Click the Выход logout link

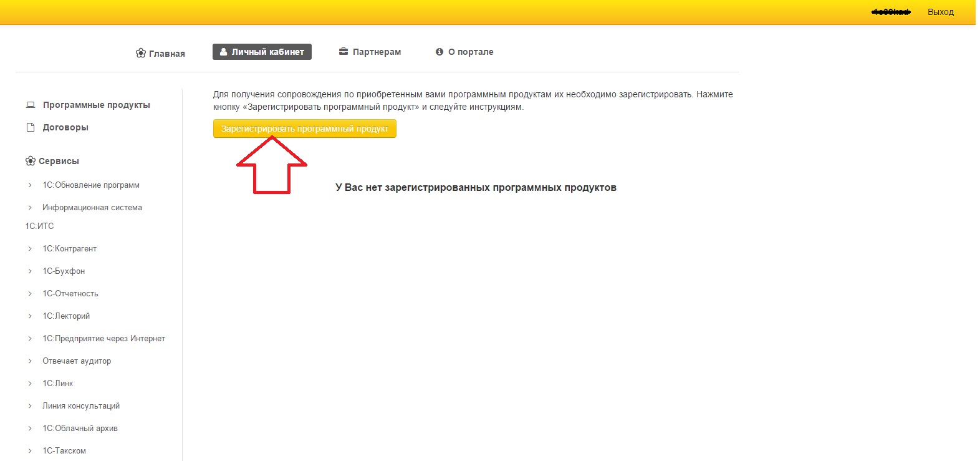(940, 12)
